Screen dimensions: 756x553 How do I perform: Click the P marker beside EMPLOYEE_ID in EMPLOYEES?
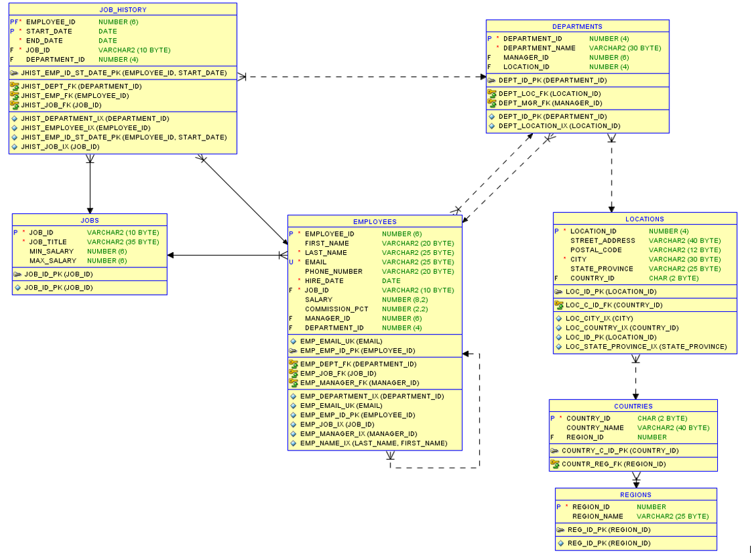[291, 233]
